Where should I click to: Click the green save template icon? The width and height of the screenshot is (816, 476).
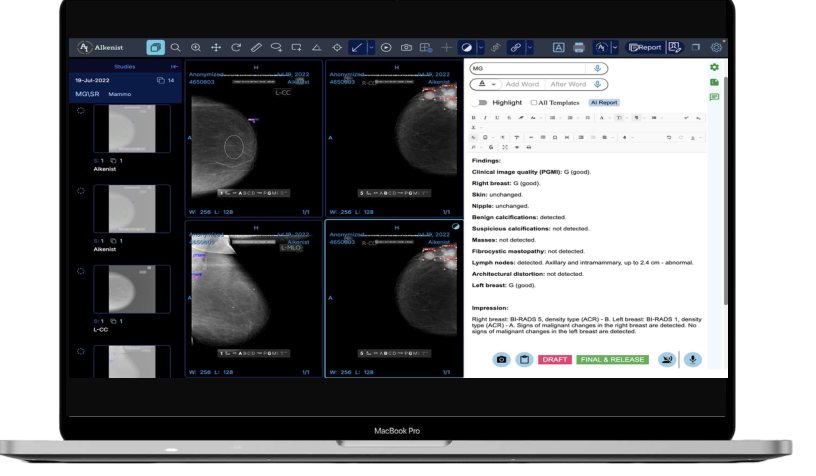pyautogui.click(x=715, y=82)
